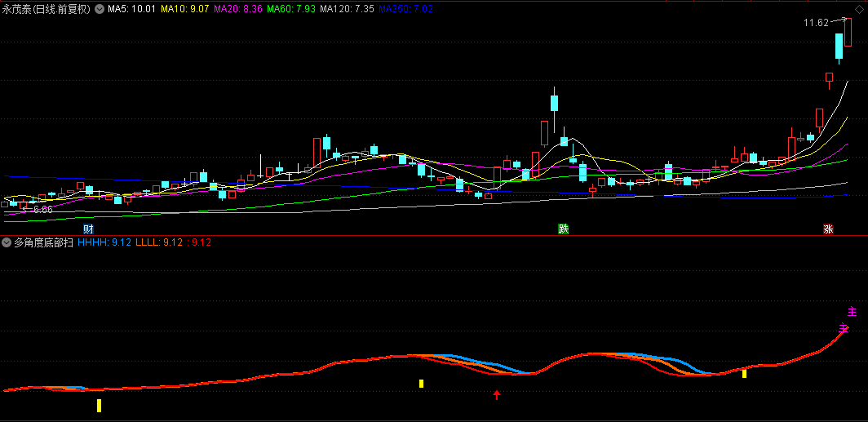The height and width of the screenshot is (422, 868).
Task: Click the middle yellow bar signal marker
Action: click(x=421, y=384)
